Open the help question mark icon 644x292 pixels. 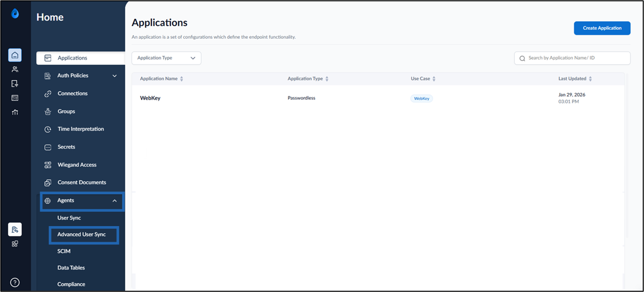[x=15, y=282]
